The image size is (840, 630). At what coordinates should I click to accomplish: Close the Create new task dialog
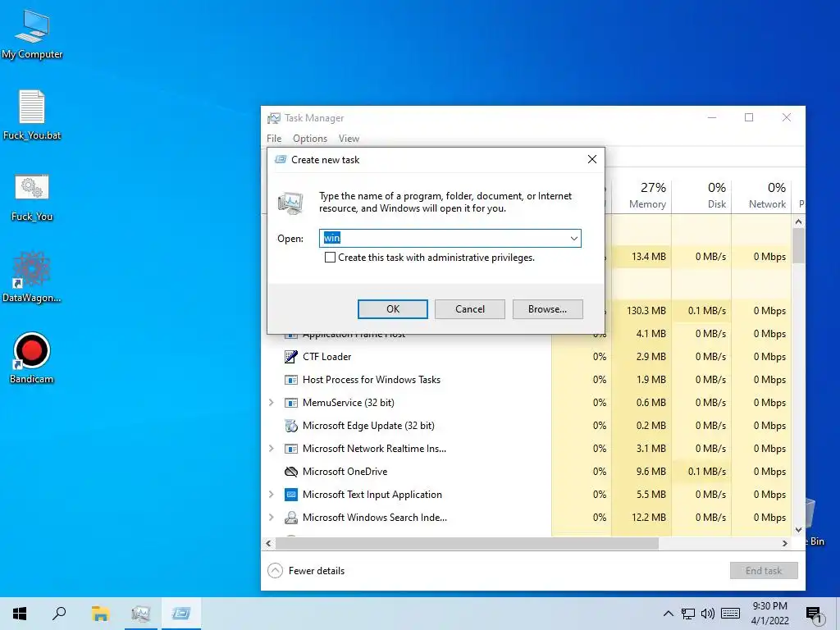click(592, 159)
